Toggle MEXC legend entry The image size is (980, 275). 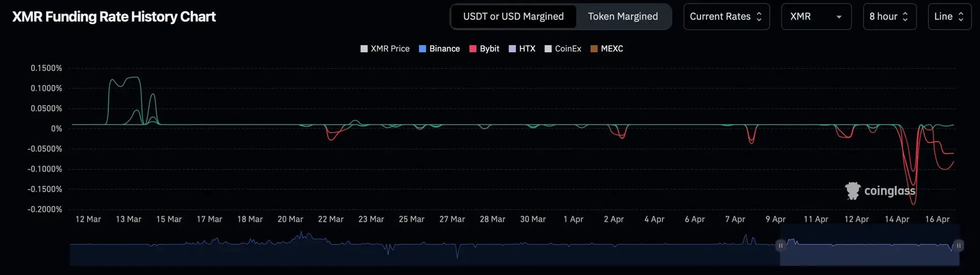pyautogui.click(x=606, y=49)
